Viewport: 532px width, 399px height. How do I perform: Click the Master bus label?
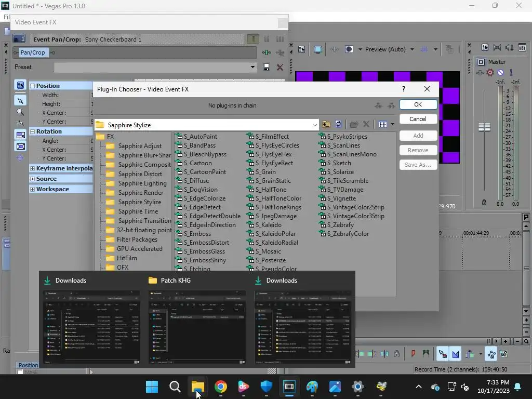tap(497, 62)
